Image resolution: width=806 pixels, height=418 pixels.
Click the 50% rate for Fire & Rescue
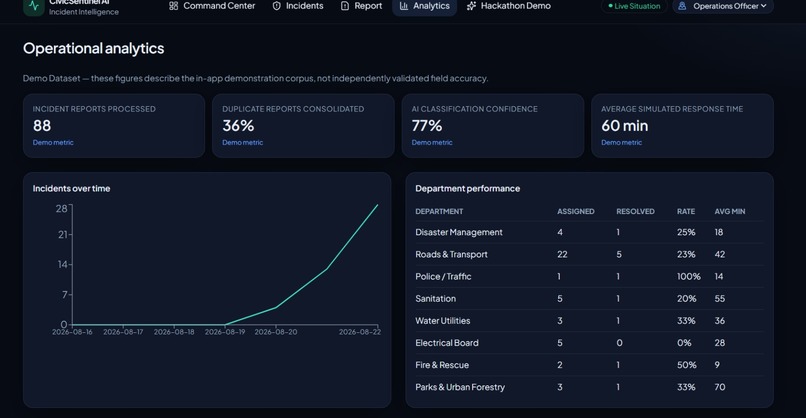(x=687, y=365)
